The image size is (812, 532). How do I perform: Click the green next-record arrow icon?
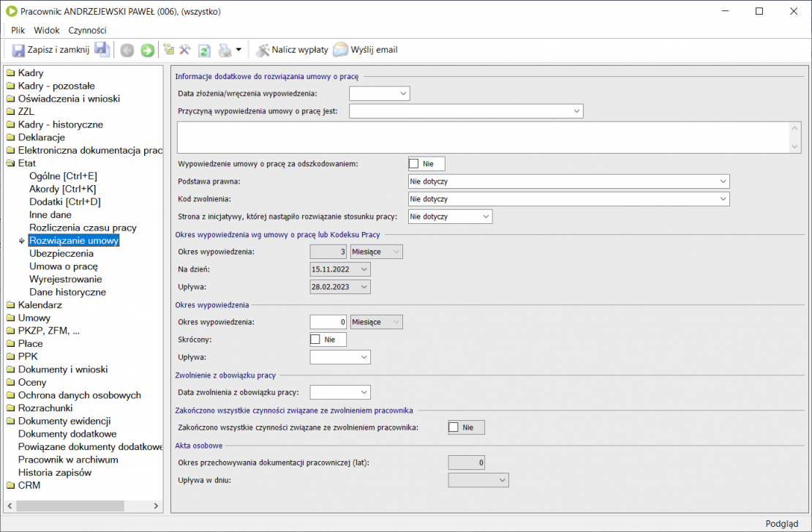point(147,50)
